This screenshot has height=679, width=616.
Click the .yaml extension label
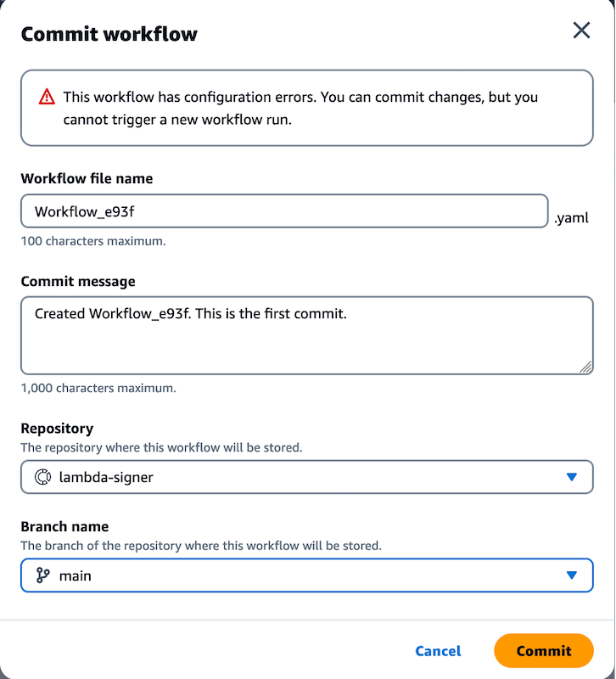(572, 217)
